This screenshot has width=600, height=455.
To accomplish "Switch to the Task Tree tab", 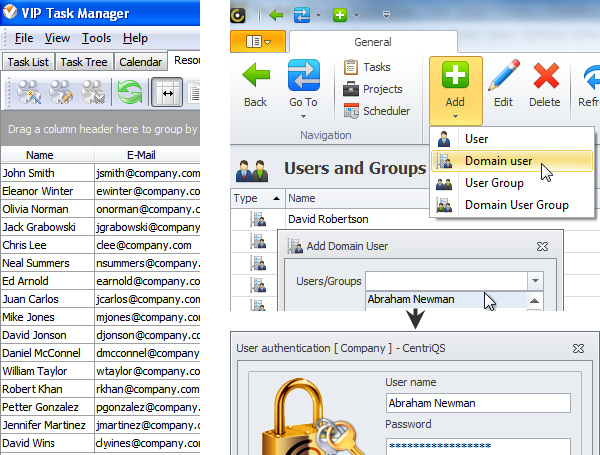I will pos(84,62).
